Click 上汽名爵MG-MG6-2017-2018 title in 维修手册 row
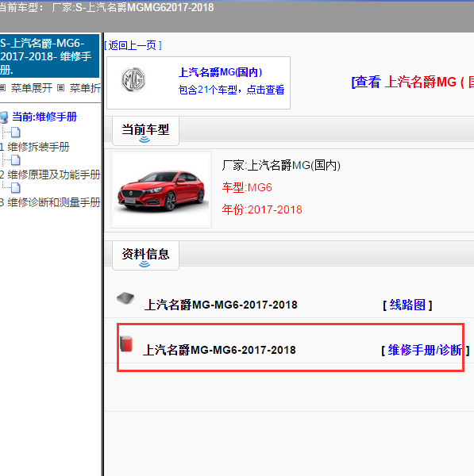 219,350
